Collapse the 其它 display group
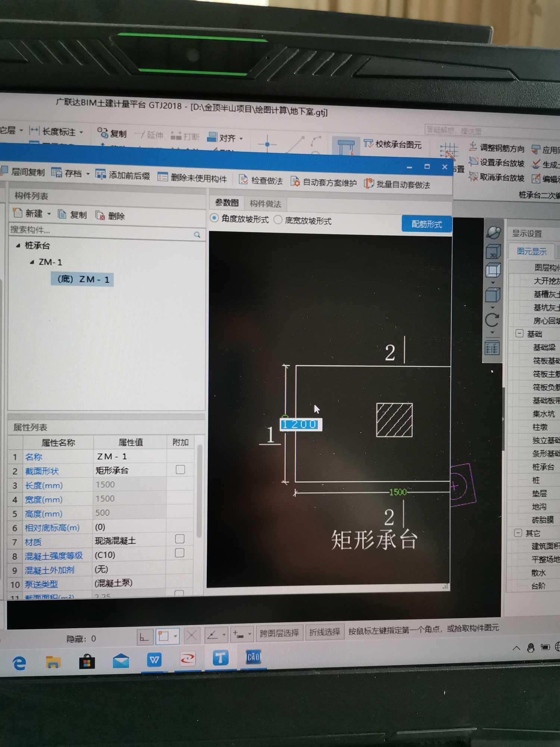Screen dimensions: 560x747 click(x=518, y=533)
